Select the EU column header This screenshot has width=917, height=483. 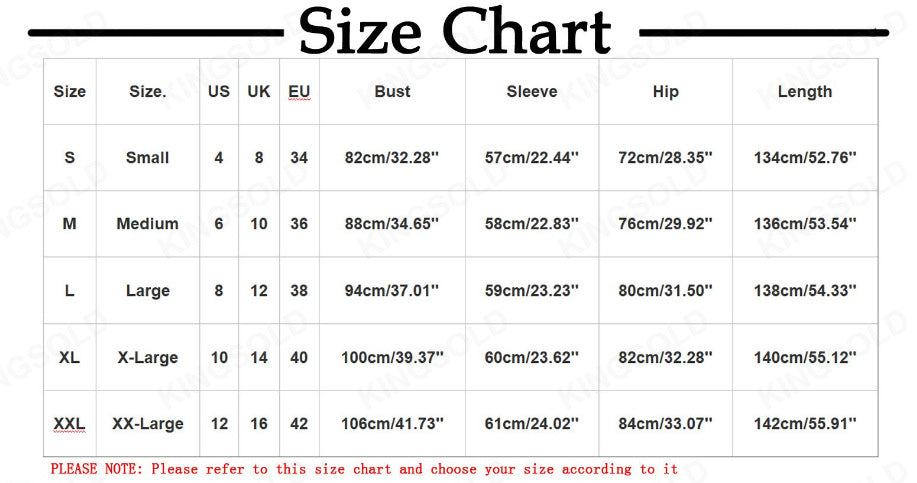tap(299, 92)
